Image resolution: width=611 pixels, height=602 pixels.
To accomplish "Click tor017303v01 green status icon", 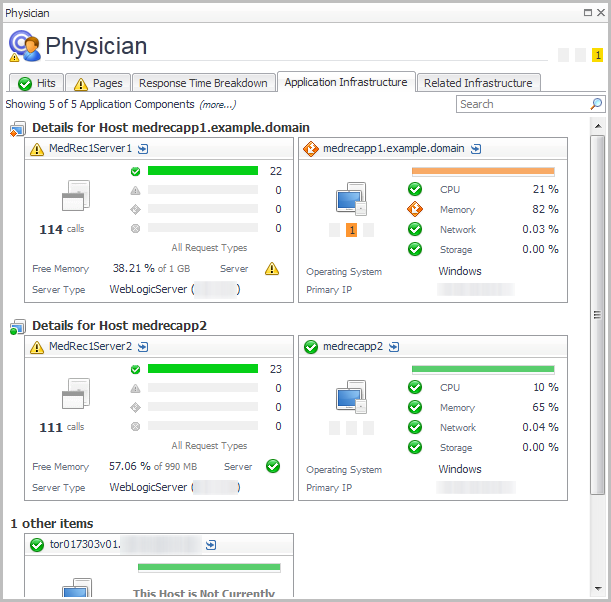I will pyautogui.click(x=37, y=545).
